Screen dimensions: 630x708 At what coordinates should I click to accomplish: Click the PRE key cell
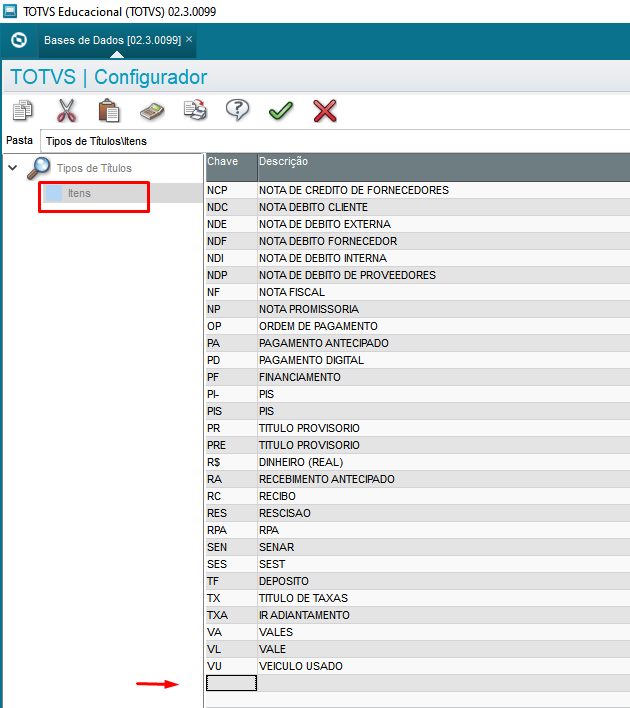(x=232, y=446)
